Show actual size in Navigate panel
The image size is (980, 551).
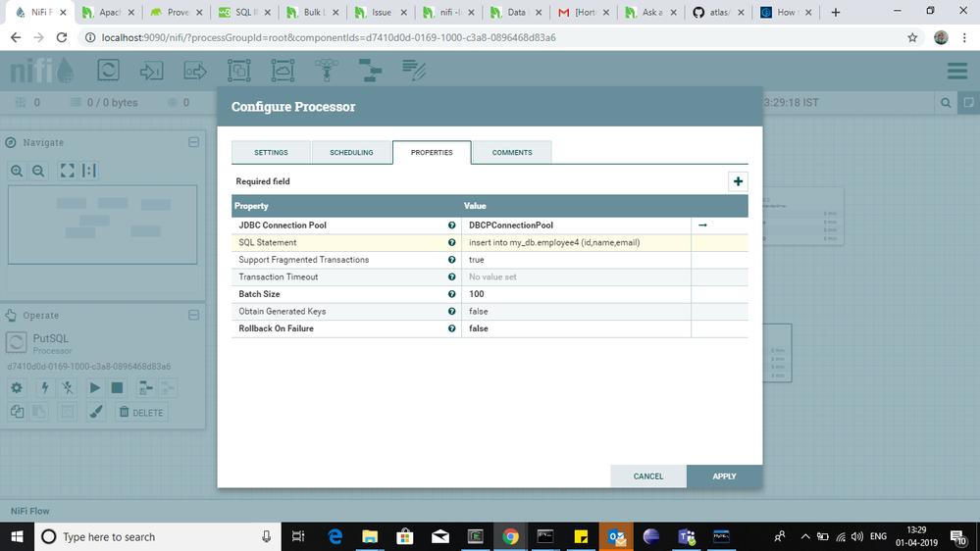(x=89, y=171)
